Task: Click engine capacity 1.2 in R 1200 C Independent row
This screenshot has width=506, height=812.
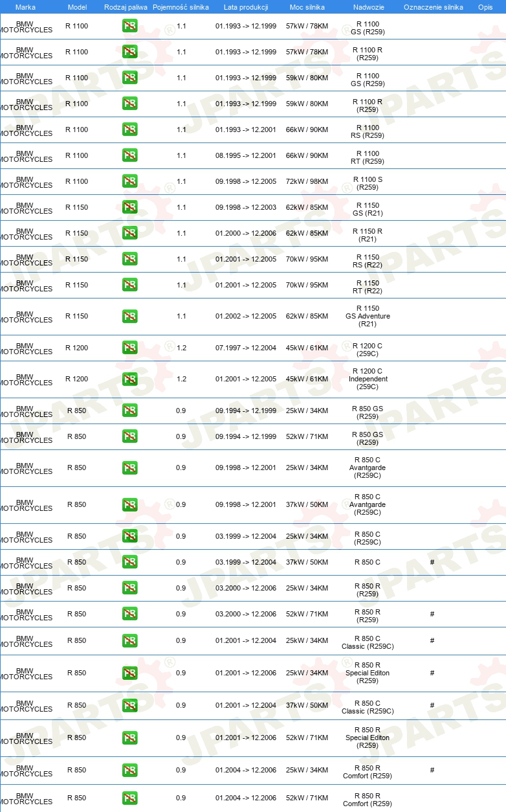Action: (x=181, y=379)
